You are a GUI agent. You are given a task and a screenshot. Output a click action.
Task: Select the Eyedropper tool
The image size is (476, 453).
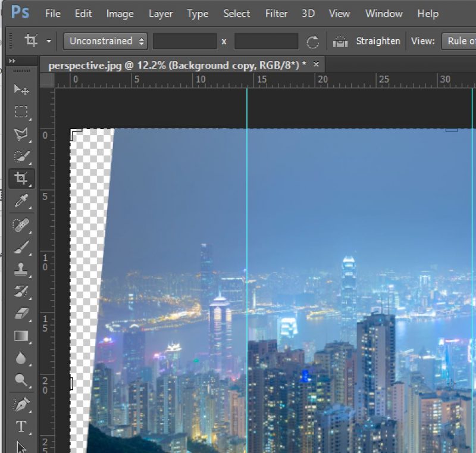coord(21,201)
